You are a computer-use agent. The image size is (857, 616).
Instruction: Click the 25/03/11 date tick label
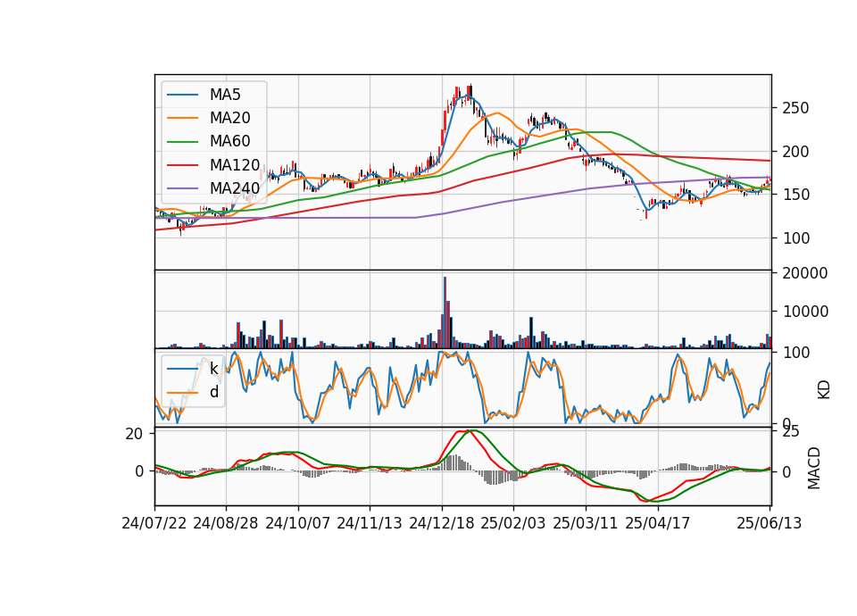[x=586, y=523]
